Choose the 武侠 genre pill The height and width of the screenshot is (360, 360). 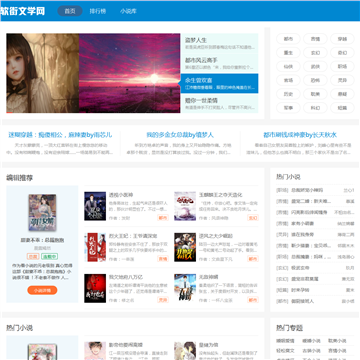click(315, 67)
